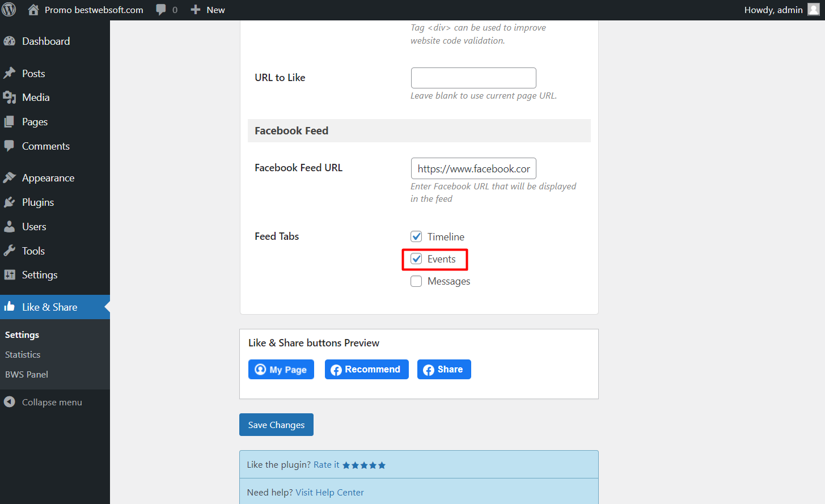
Task: Click the Recommend preview button
Action: [x=367, y=370]
